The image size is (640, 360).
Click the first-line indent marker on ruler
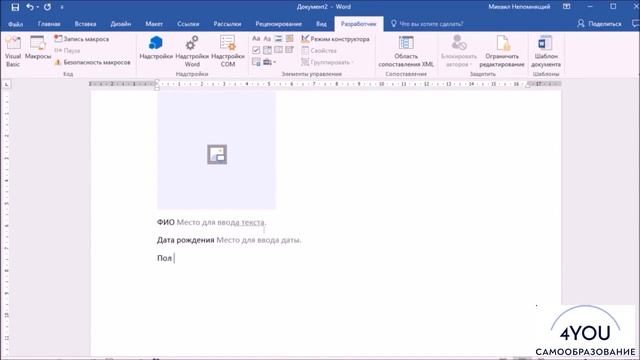(x=157, y=81)
